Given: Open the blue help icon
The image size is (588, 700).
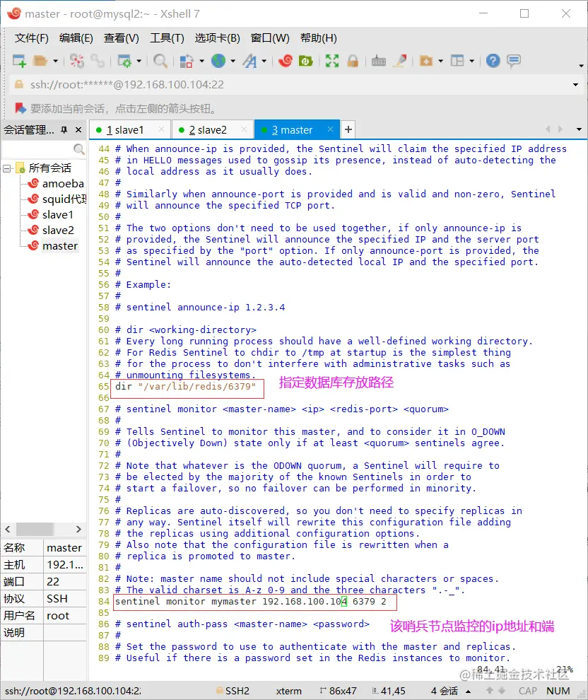Looking at the screenshot, I should 493,61.
